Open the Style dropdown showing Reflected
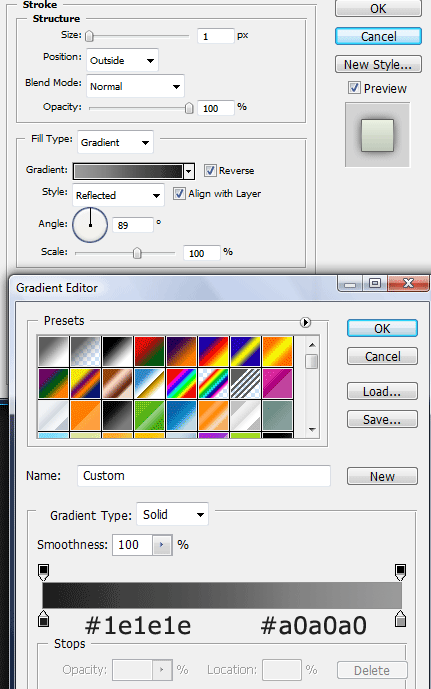 tap(118, 195)
